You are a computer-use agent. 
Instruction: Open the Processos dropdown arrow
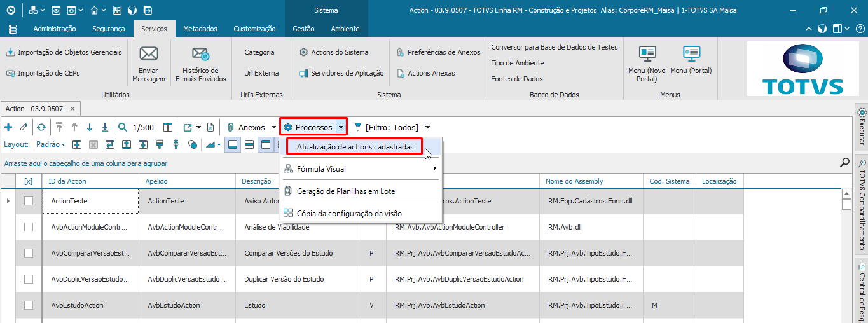point(341,127)
